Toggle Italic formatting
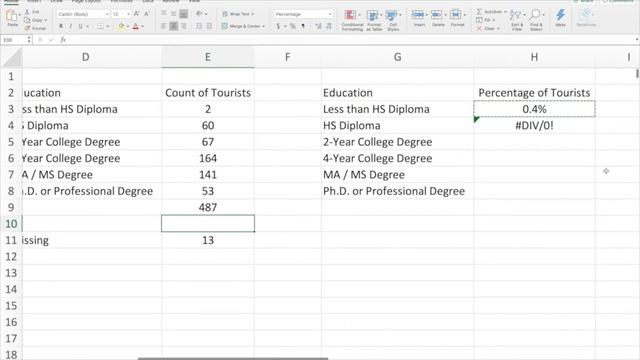 click(71, 26)
